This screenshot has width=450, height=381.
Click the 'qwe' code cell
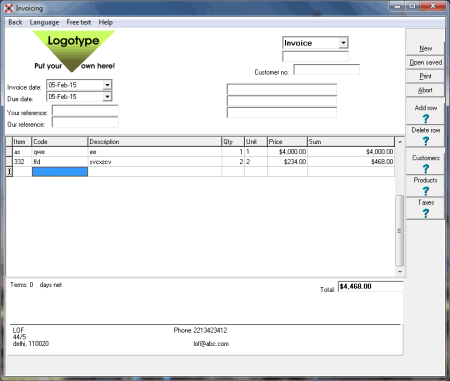pos(60,152)
